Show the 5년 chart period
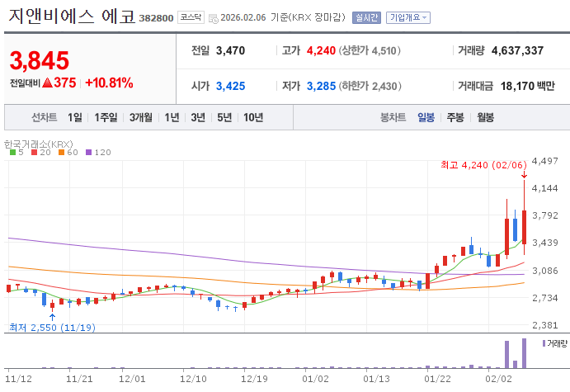 224,117
